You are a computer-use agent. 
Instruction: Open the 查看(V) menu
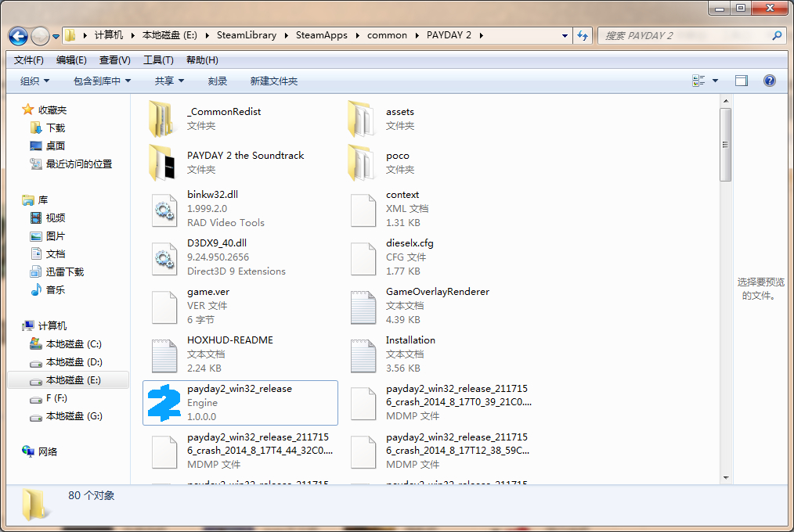point(115,60)
